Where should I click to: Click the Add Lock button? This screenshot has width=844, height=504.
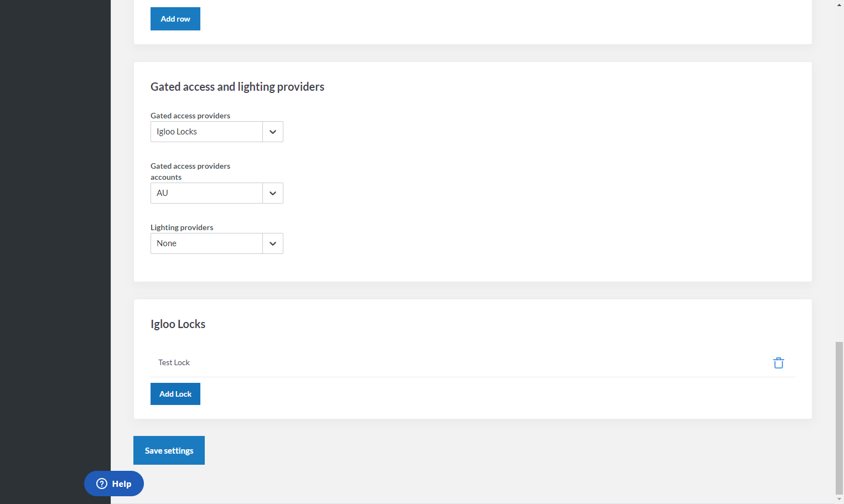tap(175, 394)
